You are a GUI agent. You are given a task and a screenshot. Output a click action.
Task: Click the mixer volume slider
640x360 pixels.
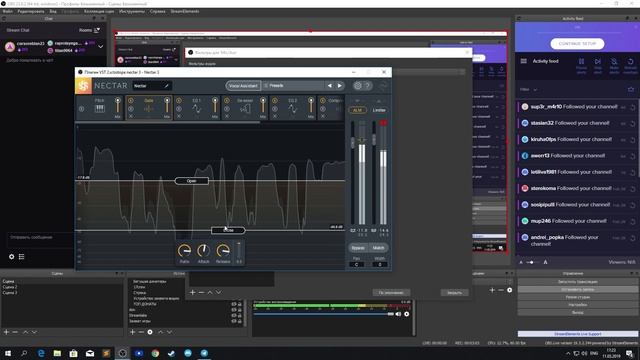[323, 314]
